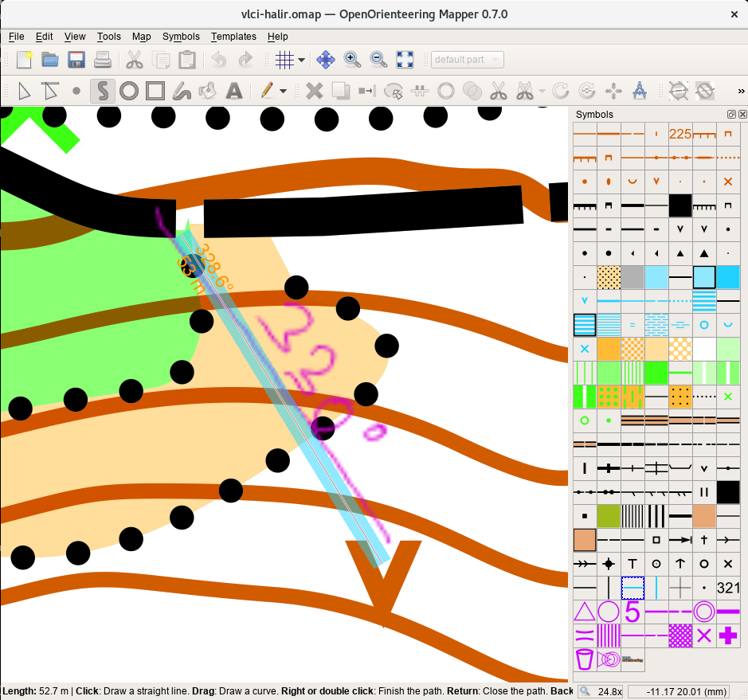Screen dimensions: 748x700
Task: Open the Edit menu
Action: [x=44, y=37]
